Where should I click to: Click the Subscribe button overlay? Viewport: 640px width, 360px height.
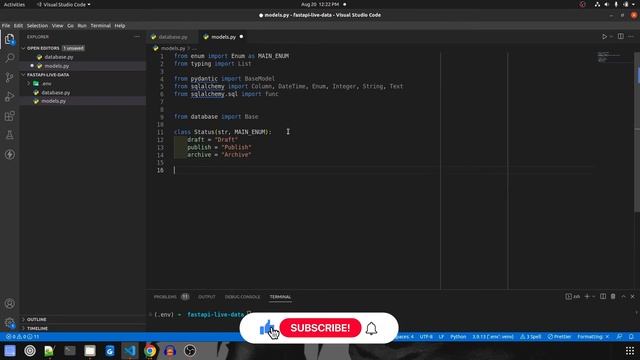(320, 328)
